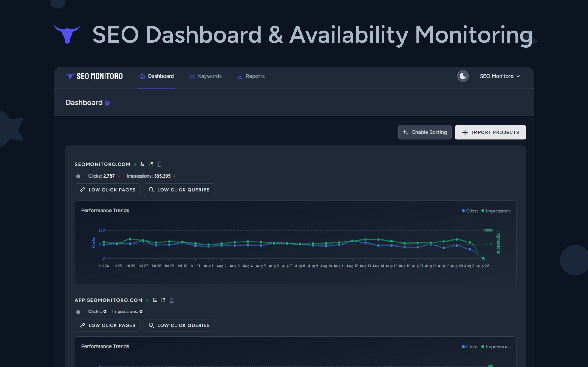Delete SEOMONITORO.COM project using trash icon
The width and height of the screenshot is (588, 367).
(x=159, y=164)
